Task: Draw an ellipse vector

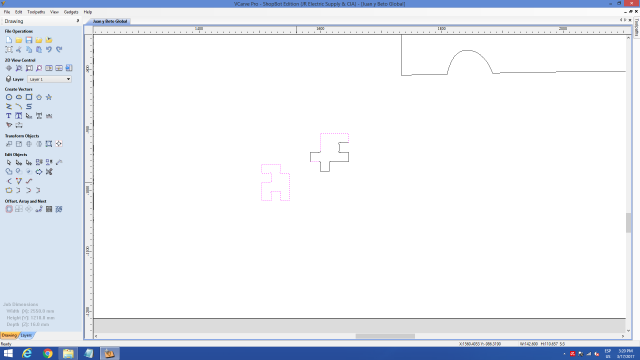Action: [19, 97]
